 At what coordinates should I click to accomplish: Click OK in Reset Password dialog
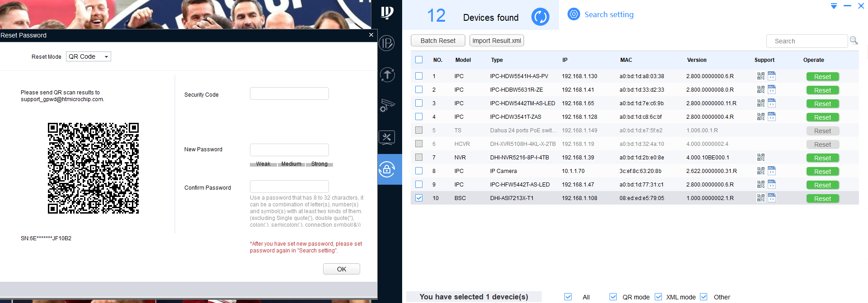(x=342, y=269)
